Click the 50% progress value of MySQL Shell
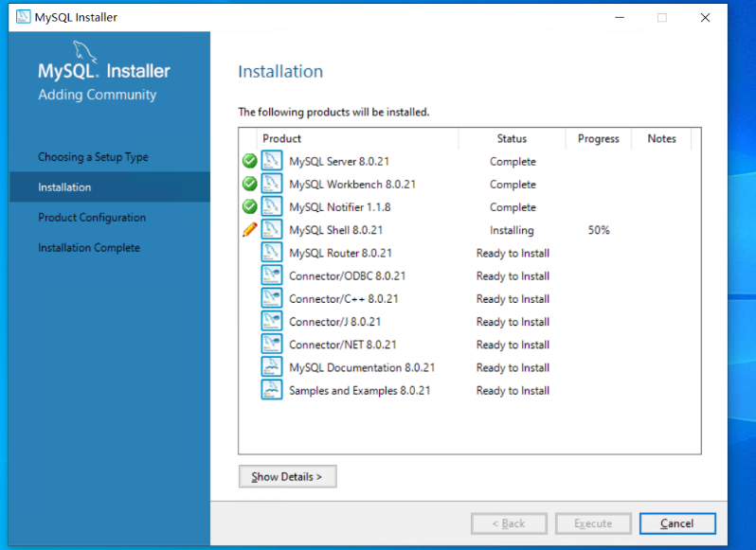Screen dimensions: 756x550 pos(599,230)
